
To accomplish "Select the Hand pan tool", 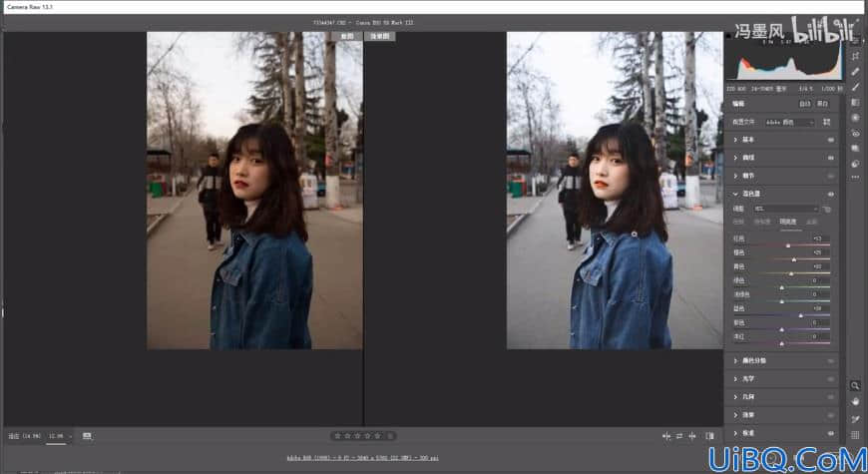I will pos(855,401).
